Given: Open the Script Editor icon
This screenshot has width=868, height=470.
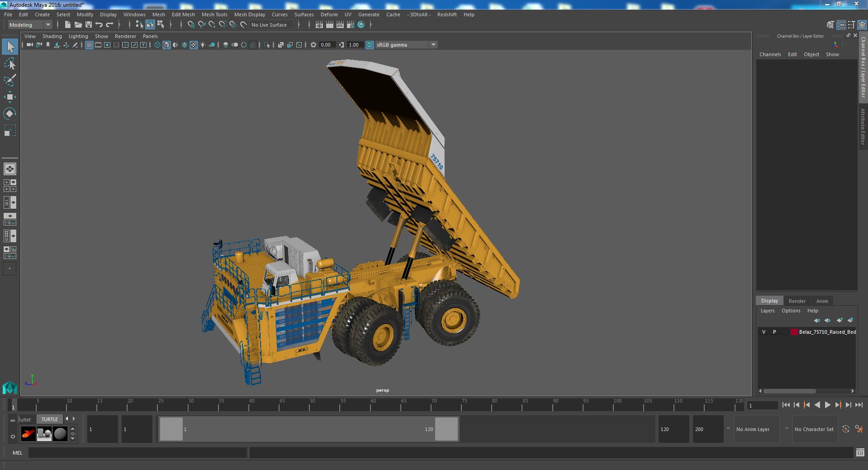Looking at the screenshot, I should (860, 452).
